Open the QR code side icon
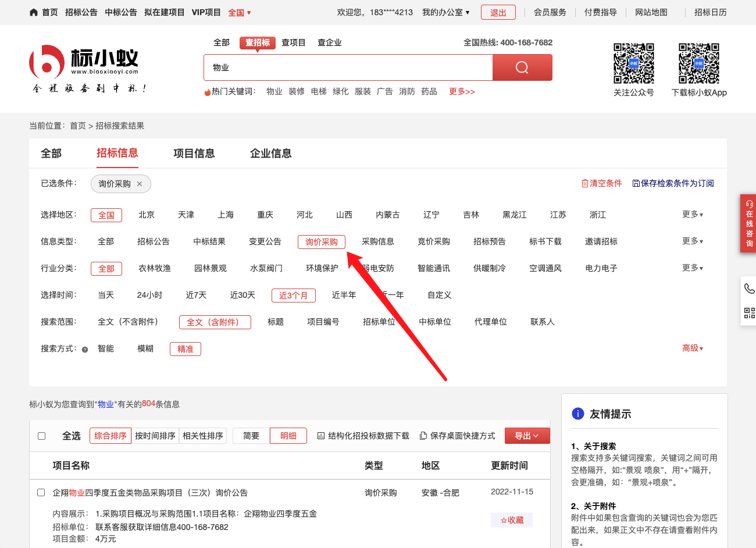Viewport: 756px width, 548px height. coord(749,313)
